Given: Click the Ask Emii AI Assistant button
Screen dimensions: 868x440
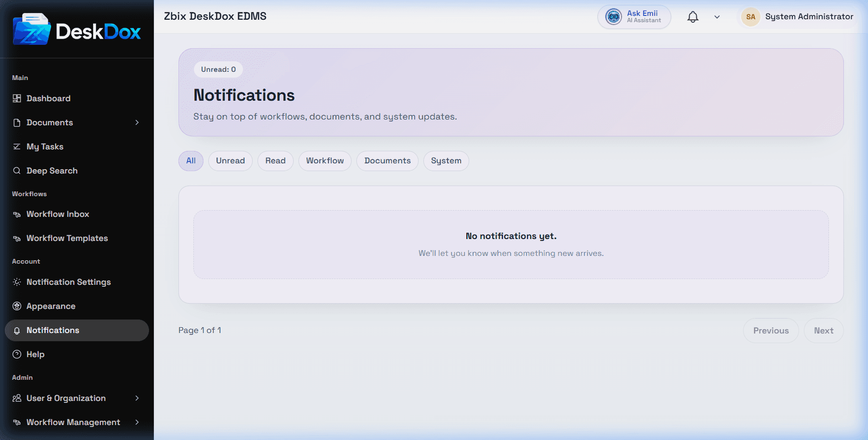Looking at the screenshot, I should pos(634,17).
